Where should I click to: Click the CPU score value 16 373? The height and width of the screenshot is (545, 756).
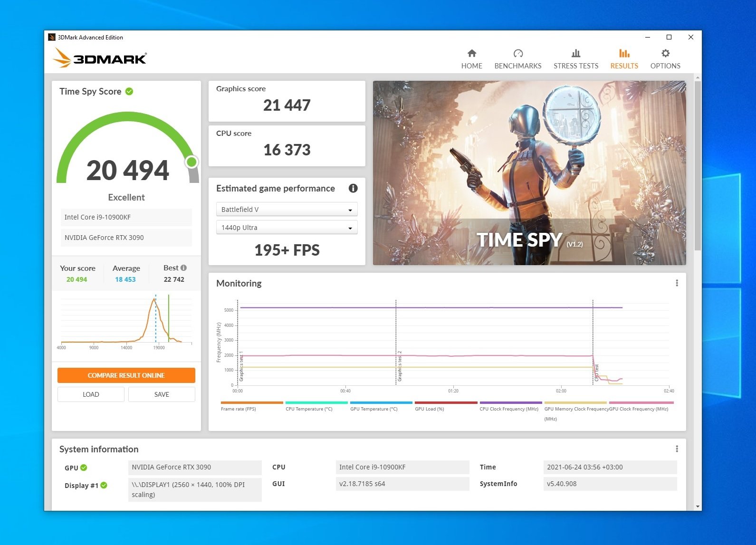(287, 150)
